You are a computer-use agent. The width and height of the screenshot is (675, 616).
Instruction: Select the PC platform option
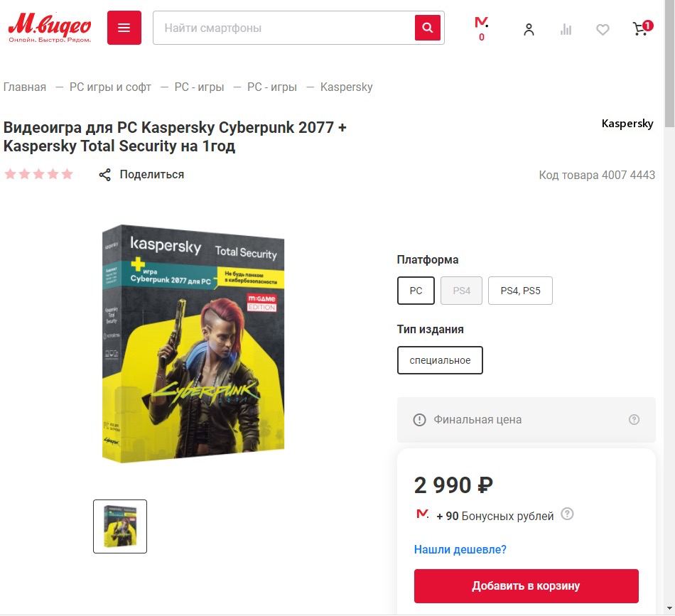416,291
